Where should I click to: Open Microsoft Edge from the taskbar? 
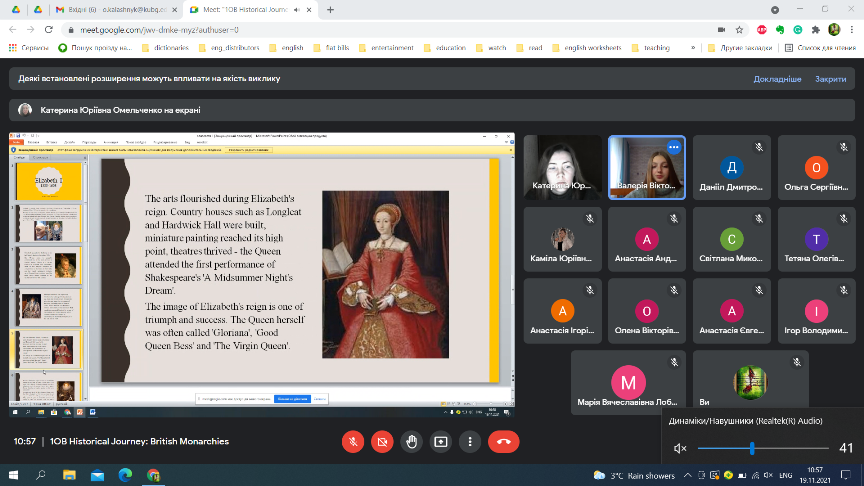click(125, 473)
